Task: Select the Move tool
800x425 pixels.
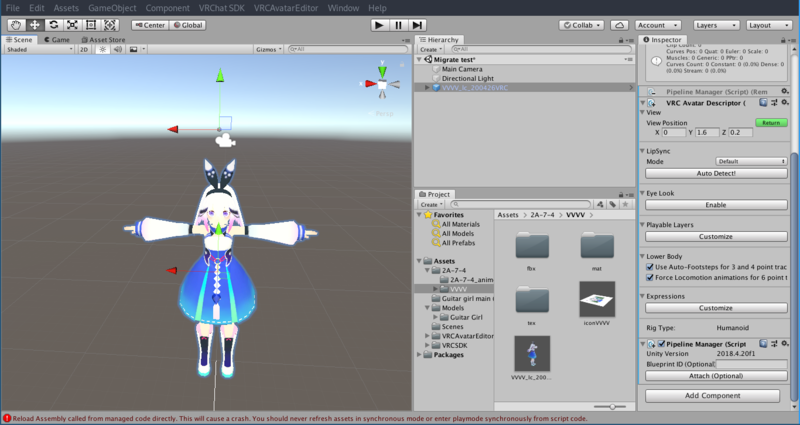Action: [x=35, y=25]
